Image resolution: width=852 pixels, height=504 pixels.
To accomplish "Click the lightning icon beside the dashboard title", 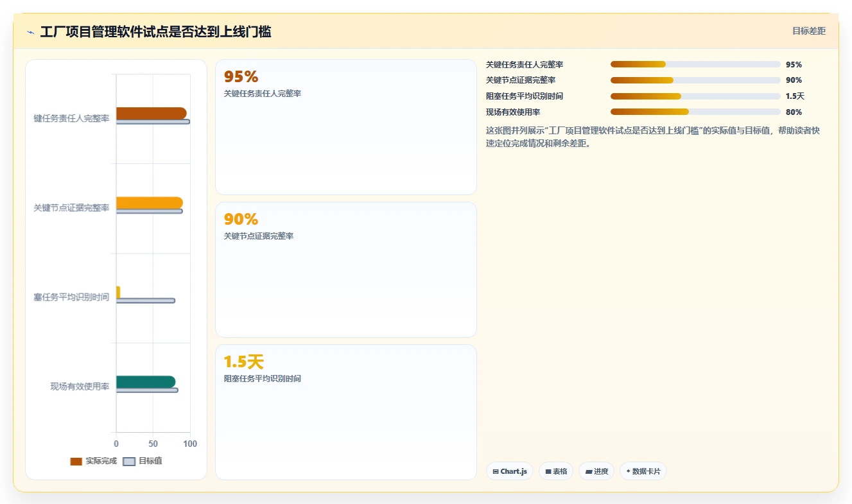I will tap(30, 32).
